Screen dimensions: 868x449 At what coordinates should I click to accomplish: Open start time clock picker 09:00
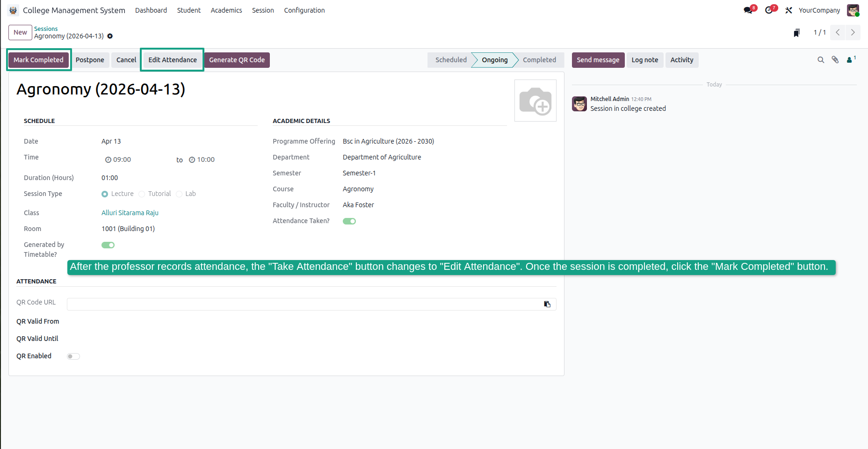coord(108,160)
